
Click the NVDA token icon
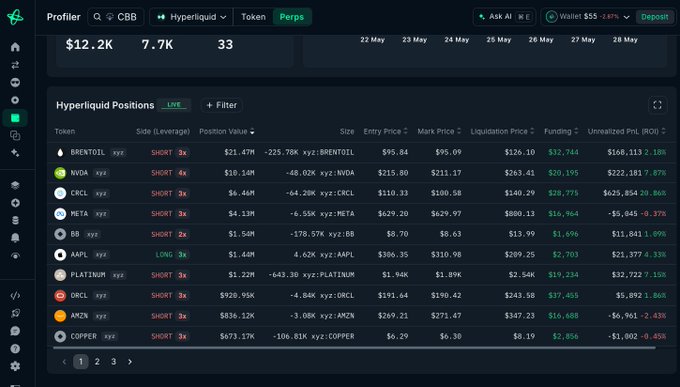(60, 173)
